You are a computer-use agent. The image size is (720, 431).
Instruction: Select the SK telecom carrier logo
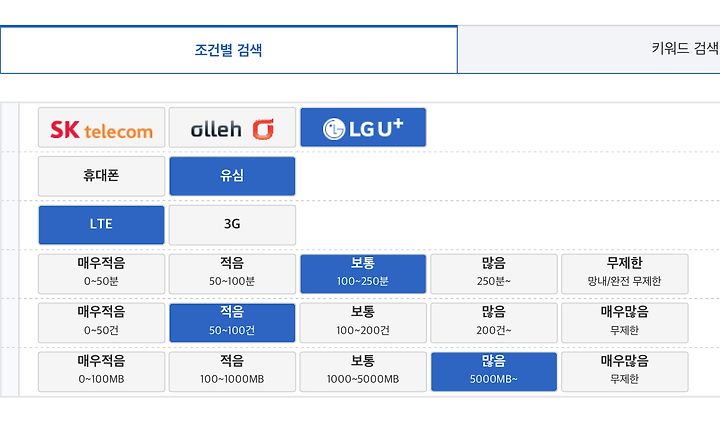(101, 128)
